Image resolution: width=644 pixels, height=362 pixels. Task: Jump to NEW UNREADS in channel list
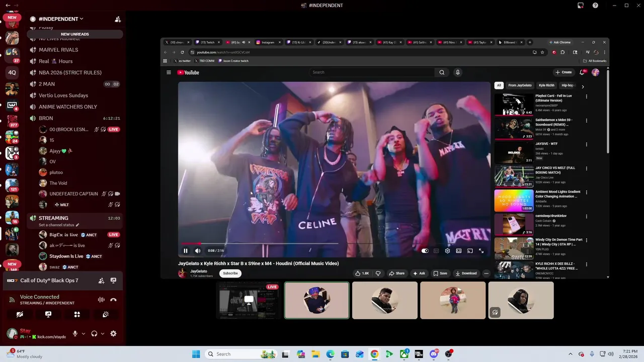pos(75,34)
